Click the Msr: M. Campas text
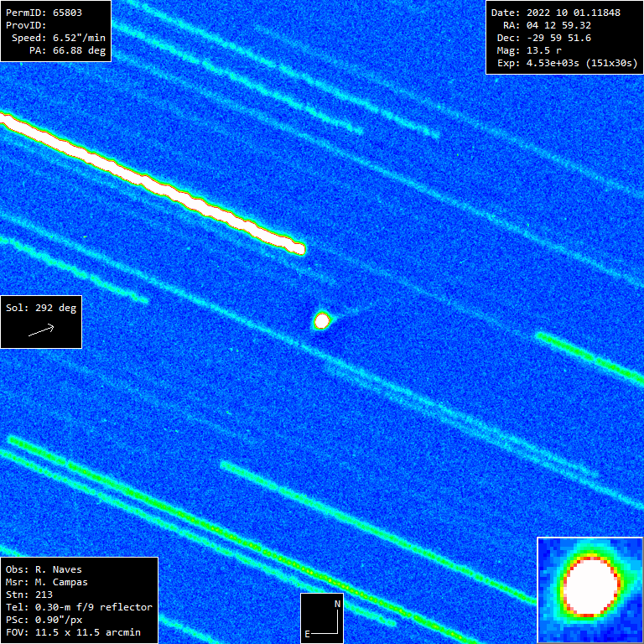Viewport: 644px width, 644px height. click(x=47, y=583)
